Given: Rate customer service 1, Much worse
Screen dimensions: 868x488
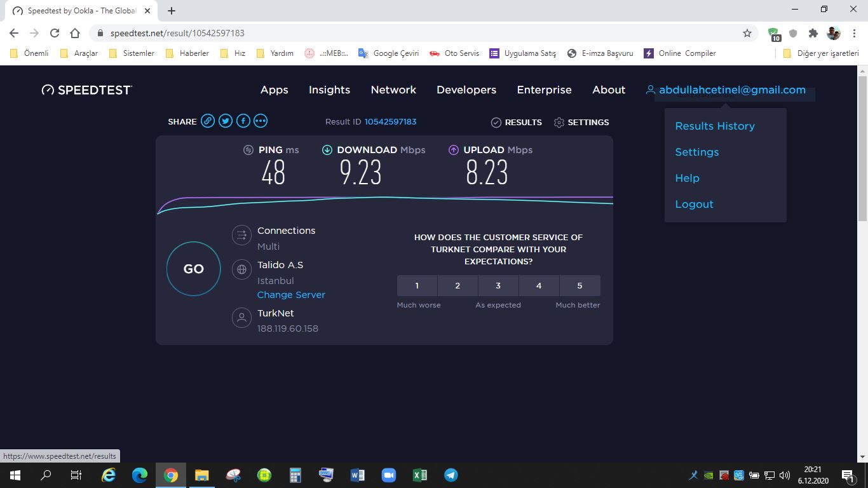Looking at the screenshot, I should (417, 285).
